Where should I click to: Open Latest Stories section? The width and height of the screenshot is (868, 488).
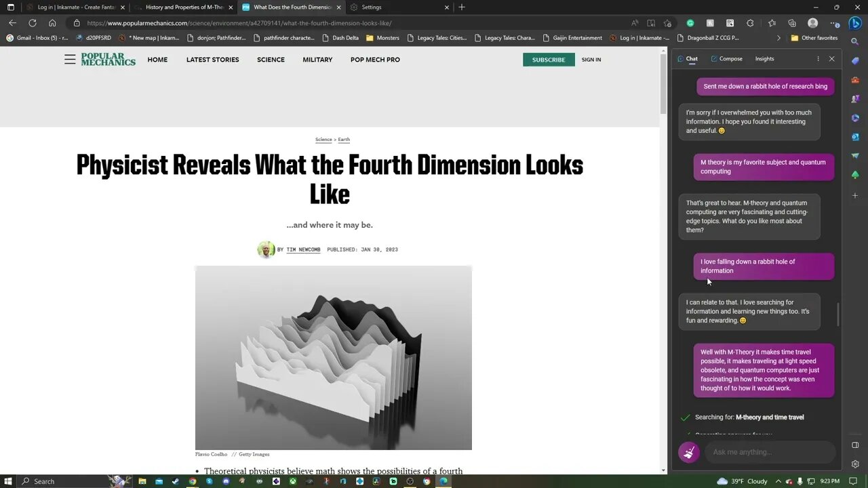tap(213, 60)
